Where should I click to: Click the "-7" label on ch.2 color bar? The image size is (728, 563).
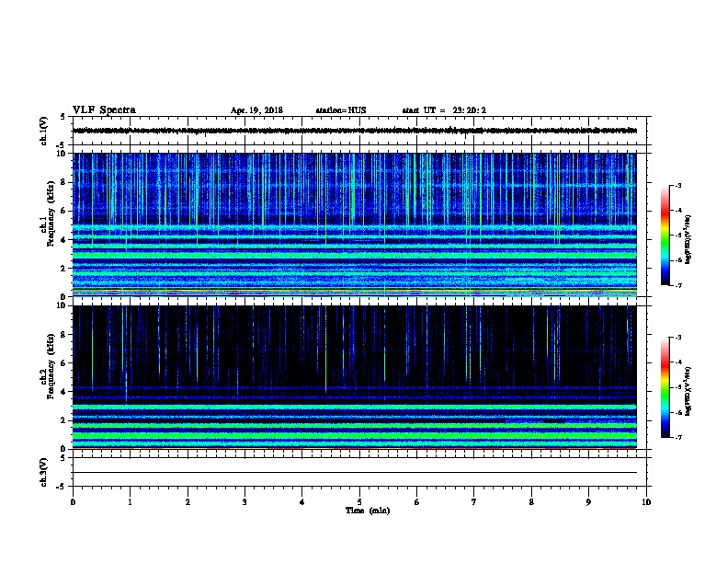coord(677,438)
